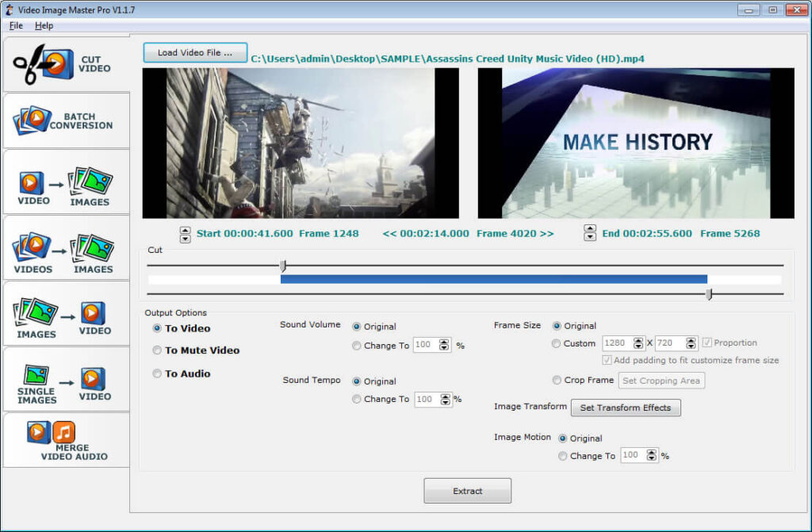Open Set Transform Effects dialog
812x532 pixels.
[626, 408]
